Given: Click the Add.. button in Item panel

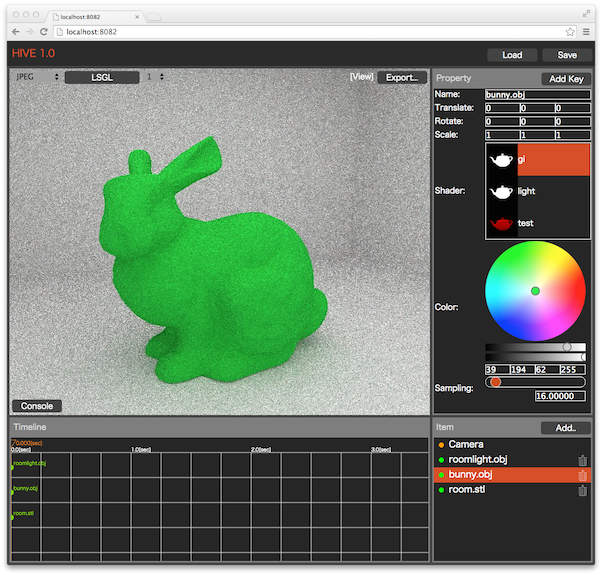Looking at the screenshot, I should [x=566, y=428].
